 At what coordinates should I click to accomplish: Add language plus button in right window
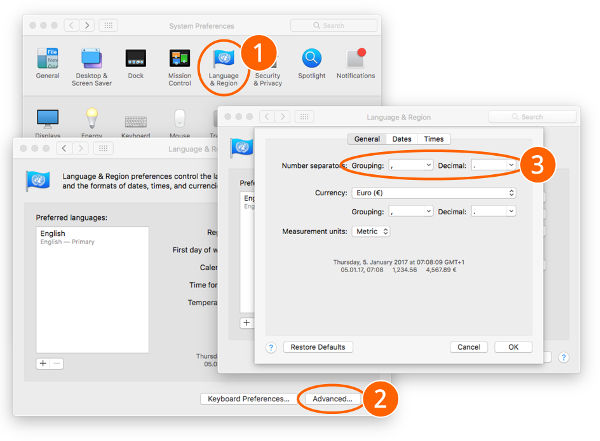point(247,323)
